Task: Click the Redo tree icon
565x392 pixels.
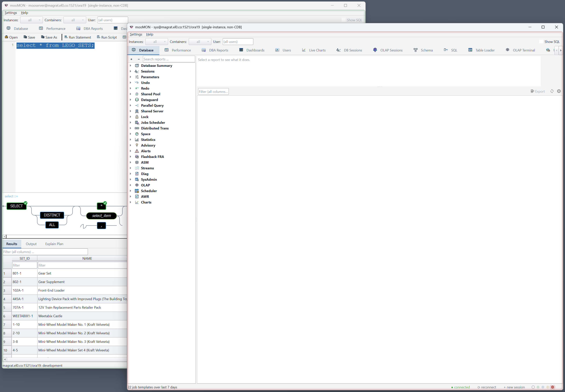Action: 137,88
